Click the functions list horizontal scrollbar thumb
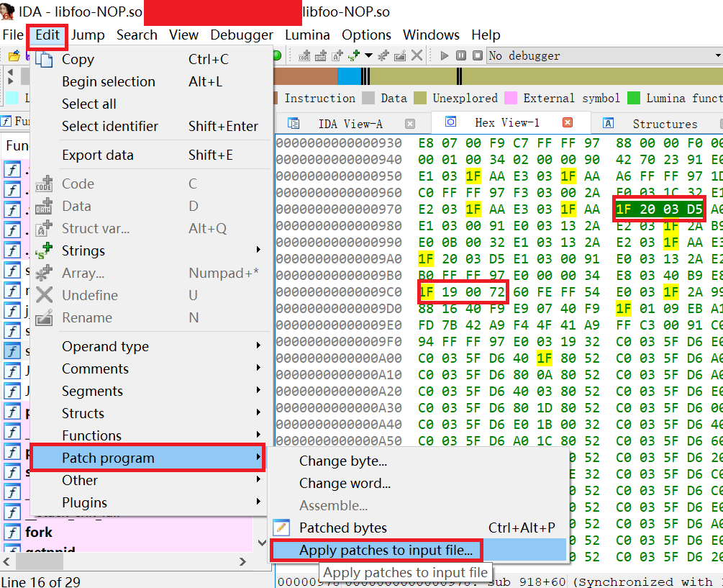The height and width of the screenshot is (588, 723). pos(40,561)
